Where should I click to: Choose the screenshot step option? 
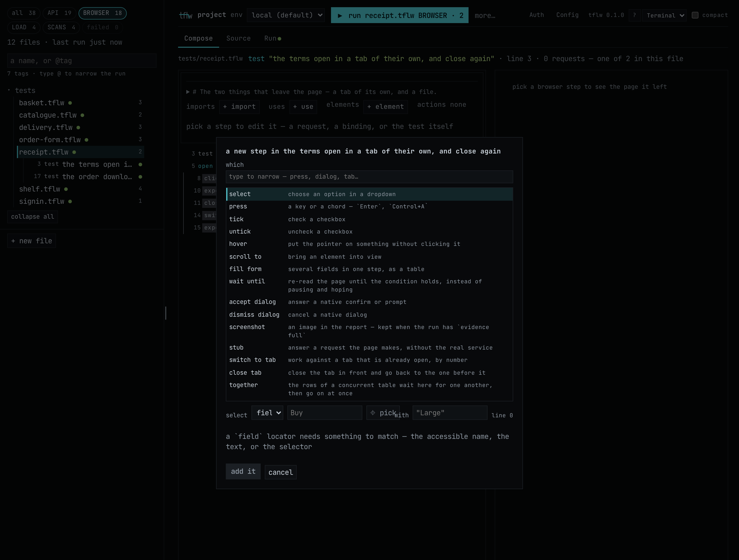click(369, 331)
